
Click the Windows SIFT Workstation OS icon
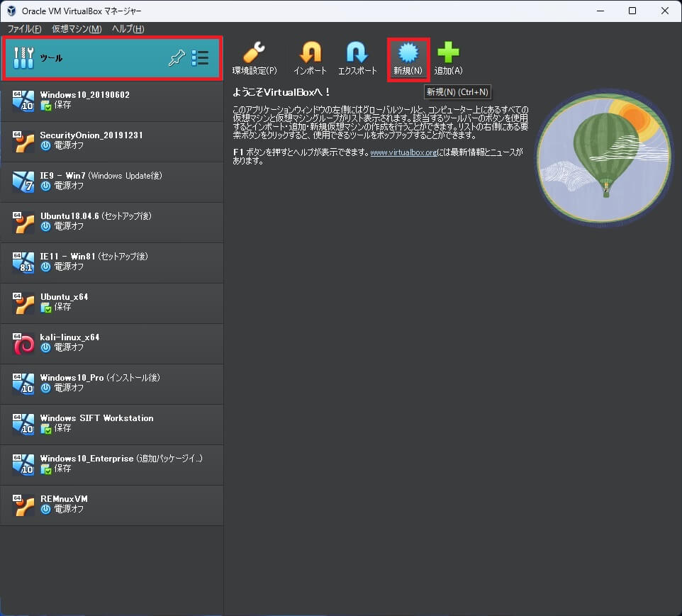pos(23,424)
